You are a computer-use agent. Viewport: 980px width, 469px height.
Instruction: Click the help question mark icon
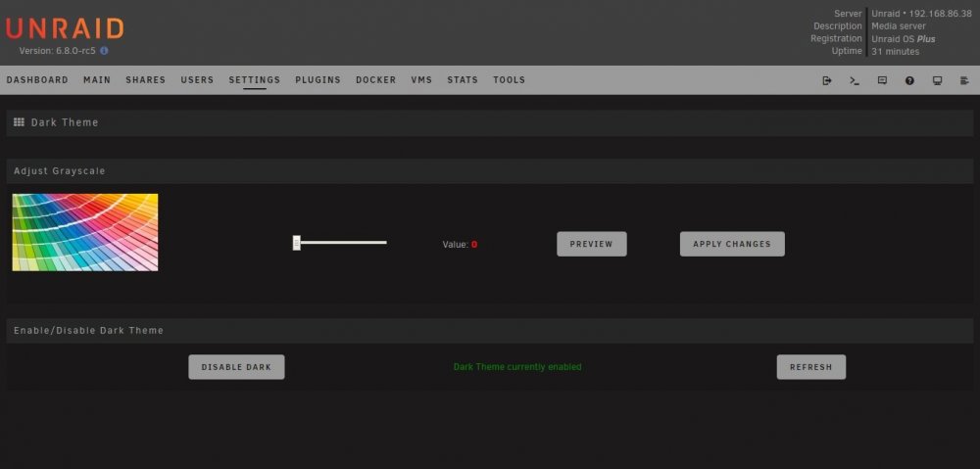tap(909, 80)
